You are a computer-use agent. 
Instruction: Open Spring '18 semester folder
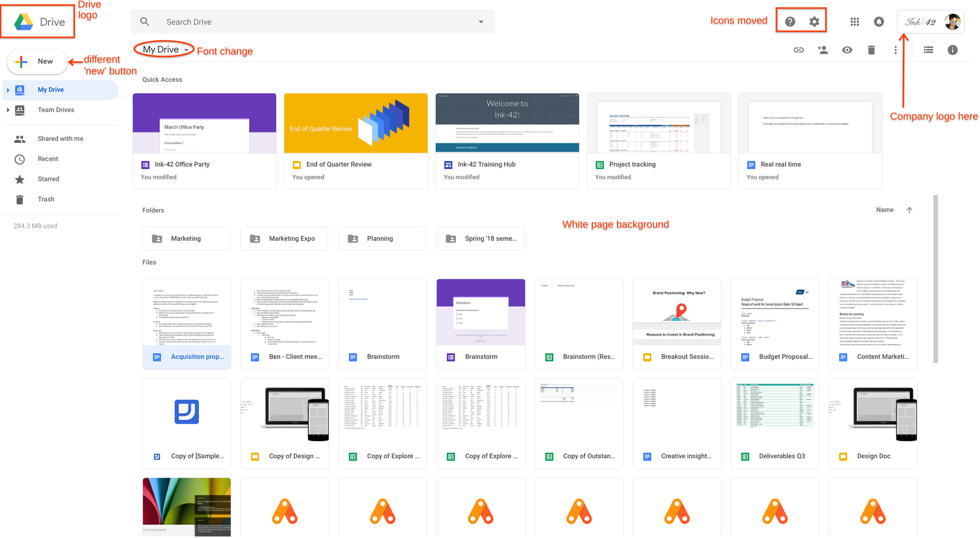tap(480, 239)
